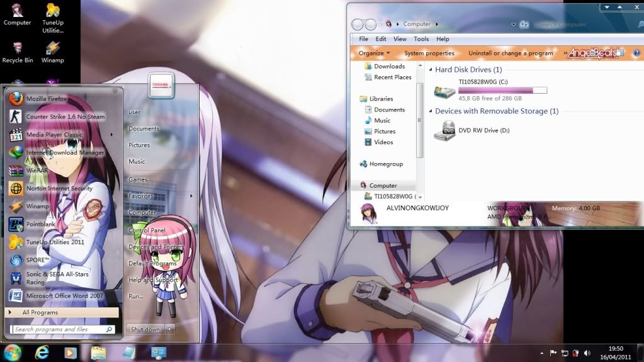Open Windows Explorer folder on taskbar
The width and height of the screenshot is (644, 362).
pos(99,353)
